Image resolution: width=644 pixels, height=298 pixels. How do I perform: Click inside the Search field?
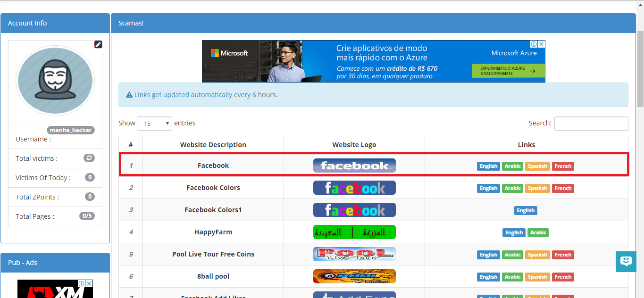pyautogui.click(x=591, y=123)
